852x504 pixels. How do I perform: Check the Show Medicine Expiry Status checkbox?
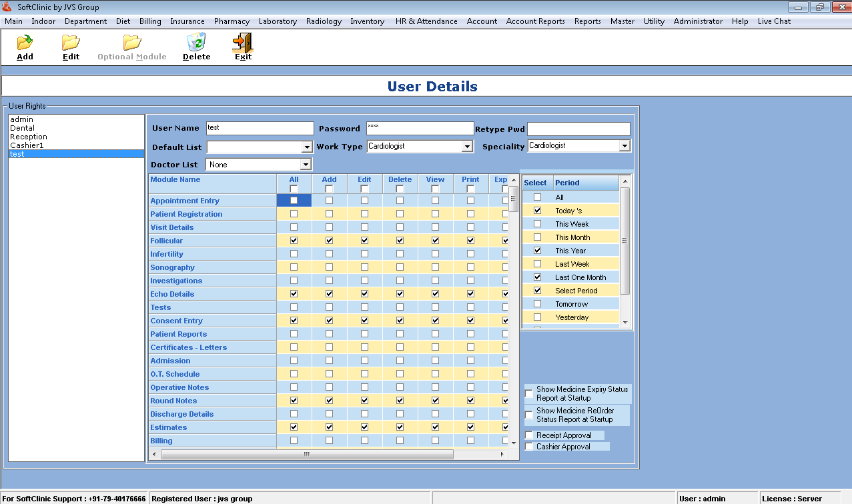[529, 393]
